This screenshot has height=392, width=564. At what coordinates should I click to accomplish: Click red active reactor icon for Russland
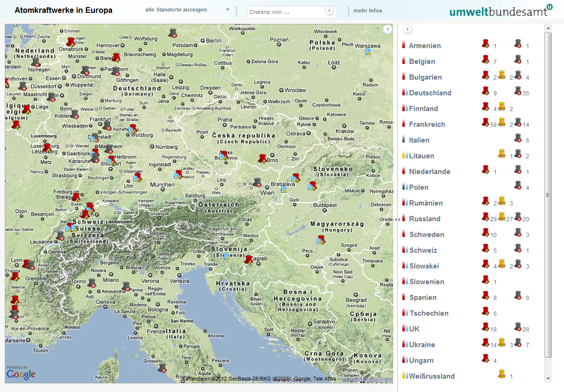click(x=486, y=217)
